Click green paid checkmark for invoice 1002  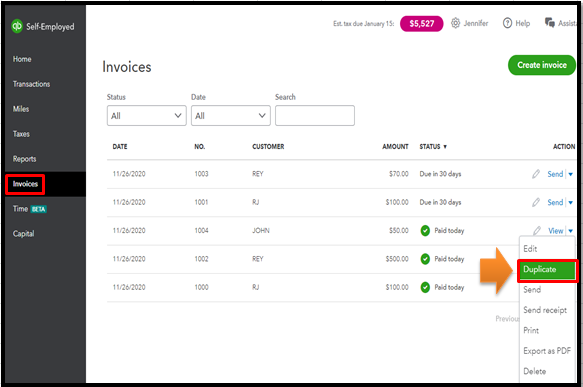[425, 259]
